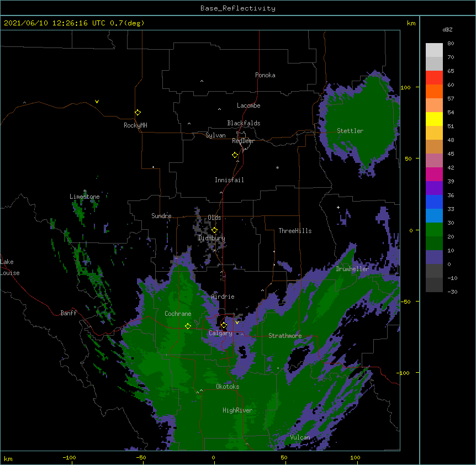This screenshot has height=465, width=476.
Task: Click the Ponoka city label
Action: click(265, 75)
